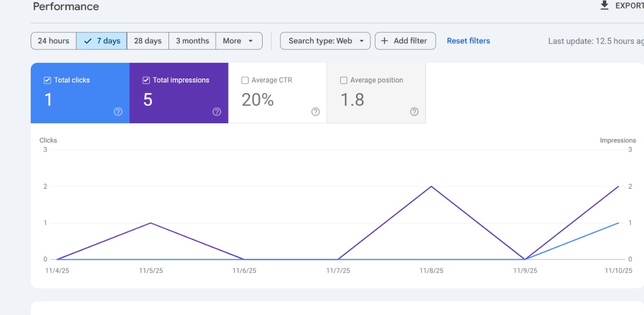Click the checkmark icon on 7 days

click(x=88, y=41)
